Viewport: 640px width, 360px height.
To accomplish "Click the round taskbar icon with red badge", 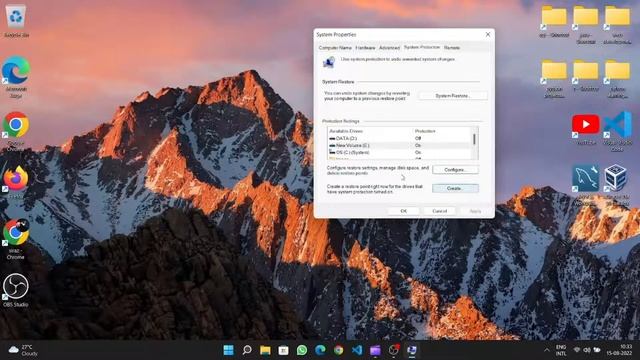I will coord(394,350).
